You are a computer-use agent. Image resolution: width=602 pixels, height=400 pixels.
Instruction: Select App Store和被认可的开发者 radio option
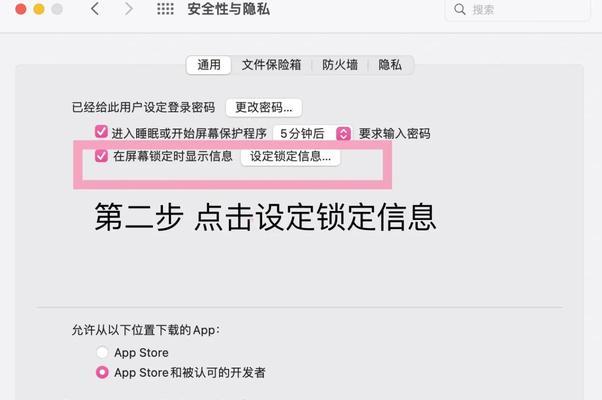(x=102, y=372)
